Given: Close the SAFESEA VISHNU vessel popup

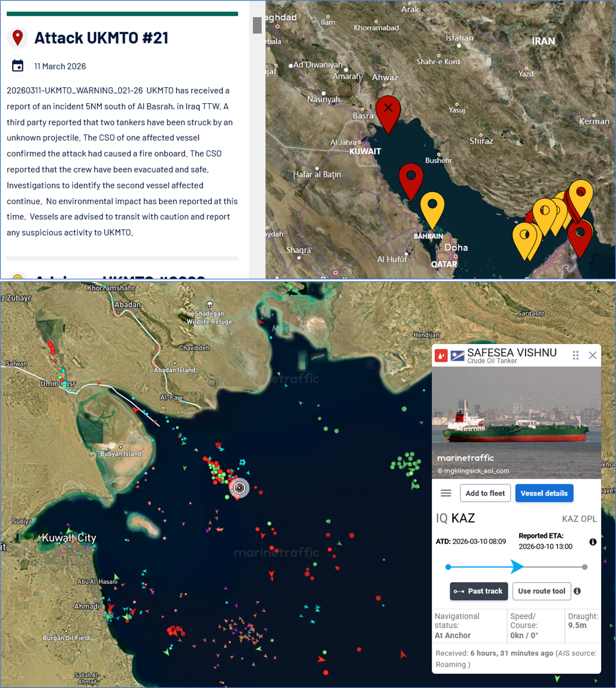Looking at the screenshot, I should coord(592,355).
